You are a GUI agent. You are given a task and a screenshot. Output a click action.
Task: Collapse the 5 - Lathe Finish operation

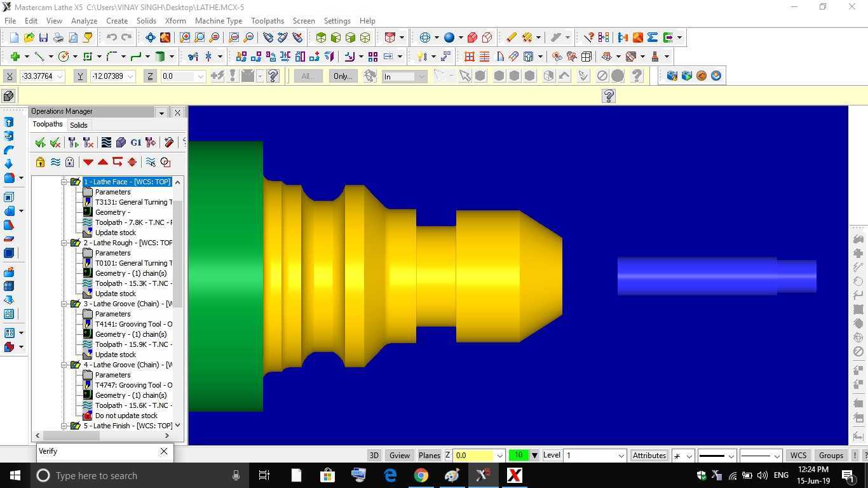(x=64, y=426)
